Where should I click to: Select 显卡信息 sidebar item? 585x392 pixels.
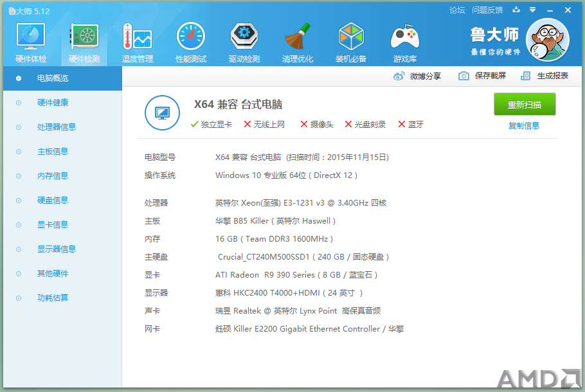tap(63, 225)
